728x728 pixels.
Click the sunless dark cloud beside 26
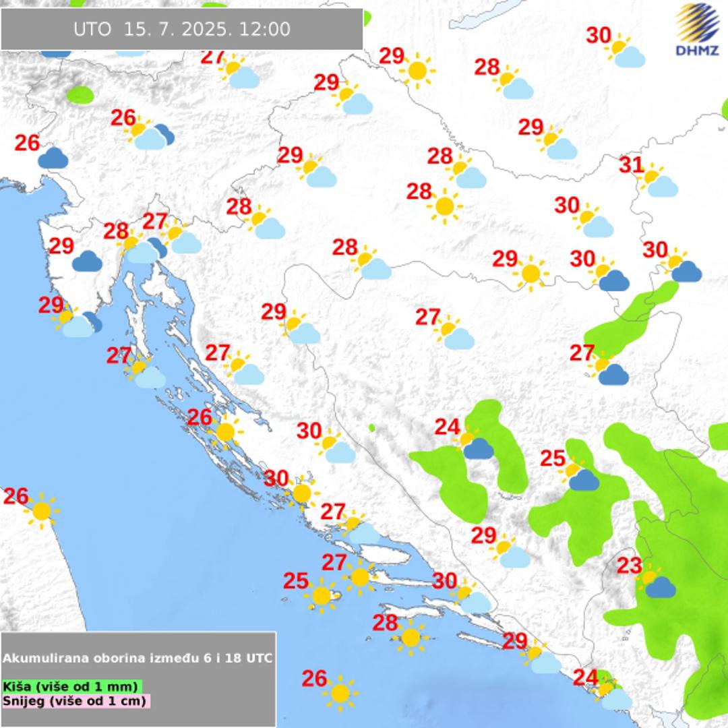pos(53,158)
